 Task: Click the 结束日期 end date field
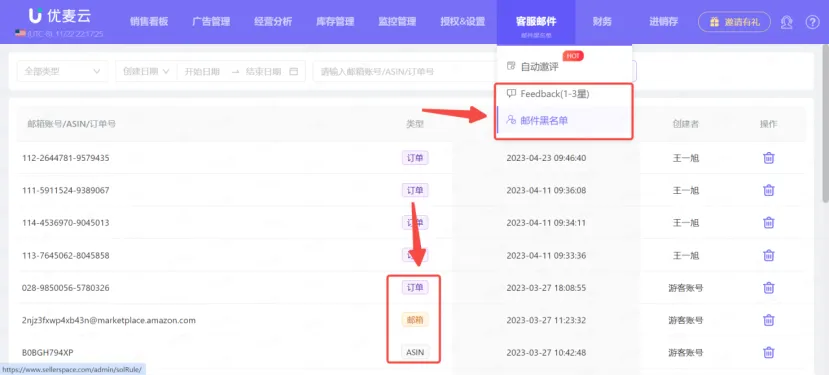pyautogui.click(x=263, y=71)
